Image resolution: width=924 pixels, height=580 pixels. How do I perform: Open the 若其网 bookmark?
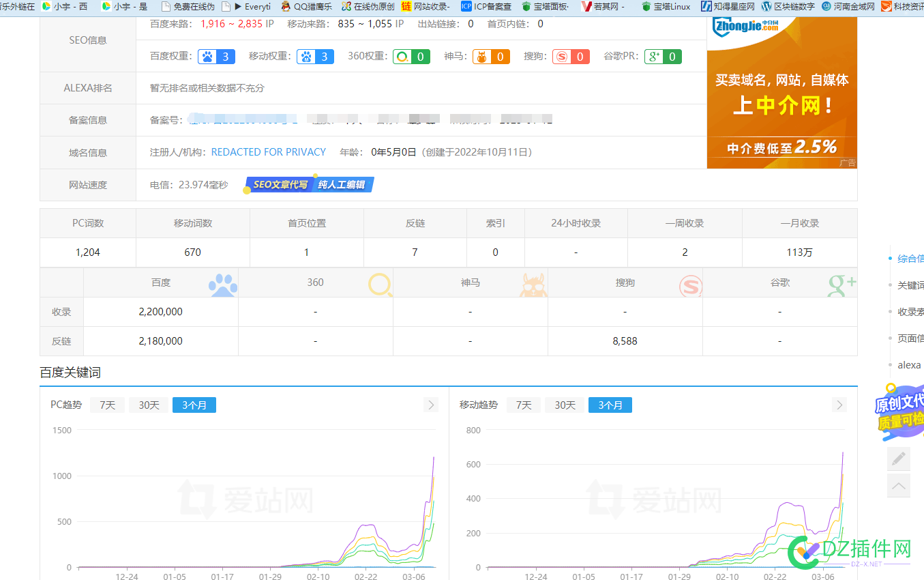tap(603, 6)
